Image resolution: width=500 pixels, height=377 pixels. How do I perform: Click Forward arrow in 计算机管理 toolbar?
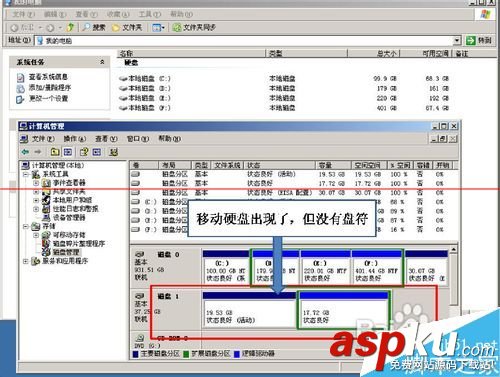[x=38, y=152]
